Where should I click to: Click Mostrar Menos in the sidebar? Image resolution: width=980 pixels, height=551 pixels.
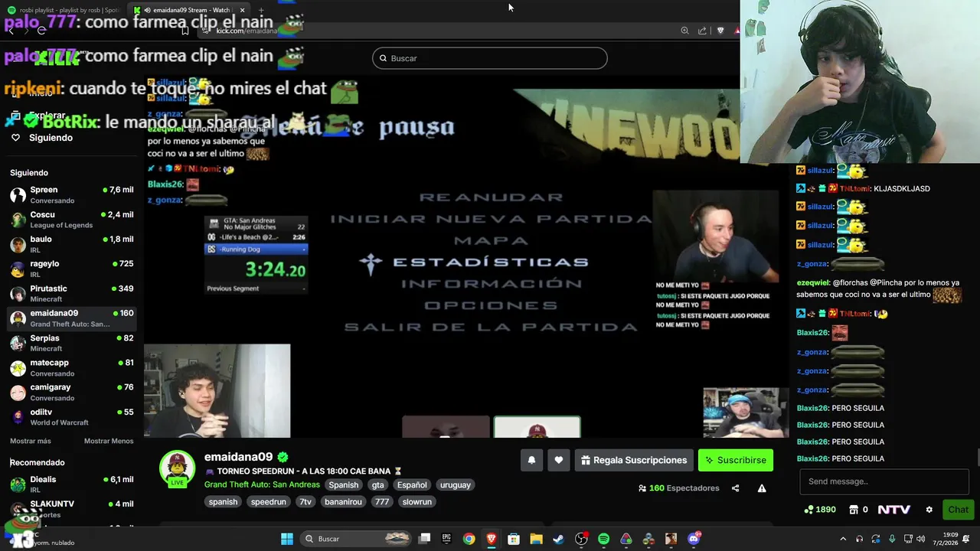click(109, 441)
